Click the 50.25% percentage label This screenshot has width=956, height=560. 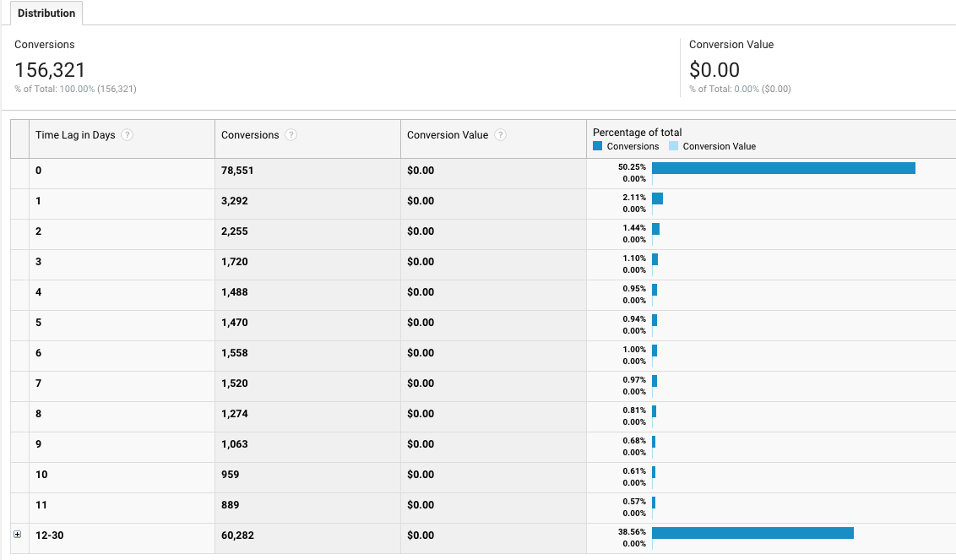[x=633, y=166]
